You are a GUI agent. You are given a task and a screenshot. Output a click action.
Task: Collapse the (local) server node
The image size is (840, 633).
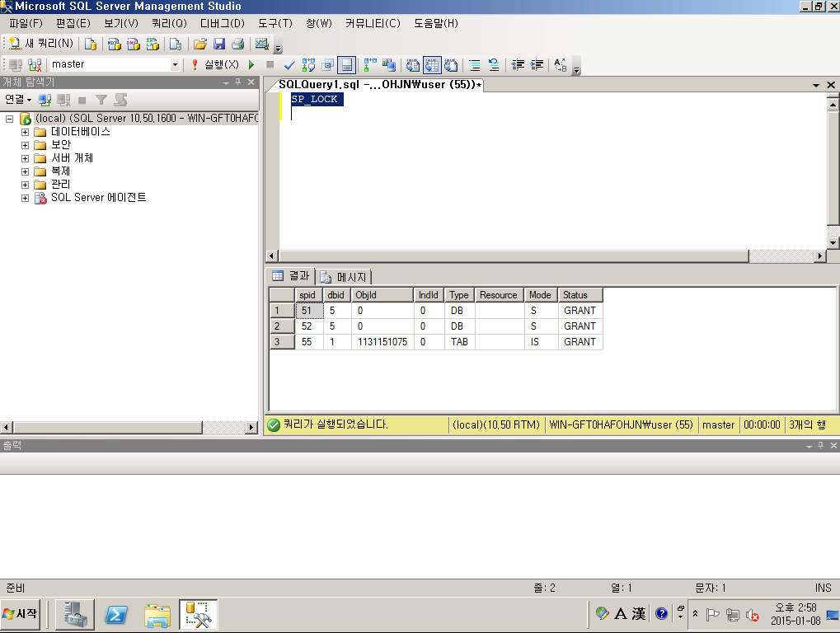click(x=10, y=119)
